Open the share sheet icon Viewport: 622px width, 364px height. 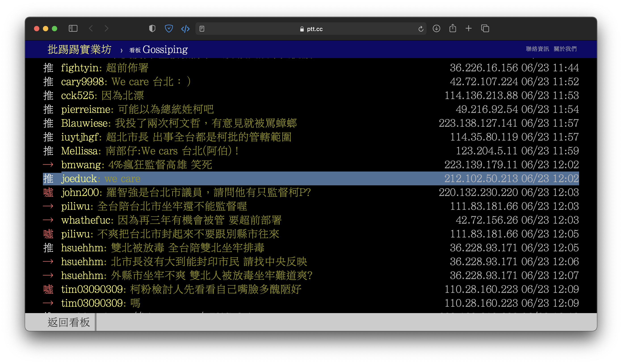(452, 28)
